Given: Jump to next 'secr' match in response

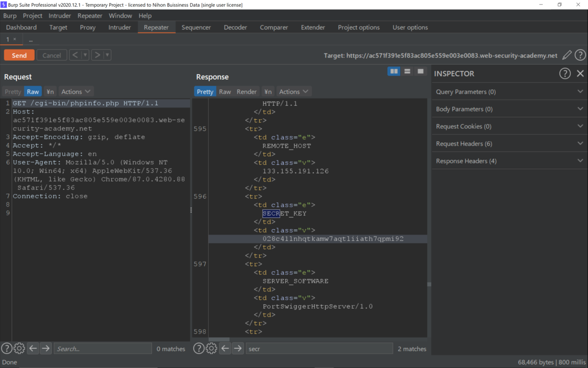Looking at the screenshot, I should coord(238,348).
